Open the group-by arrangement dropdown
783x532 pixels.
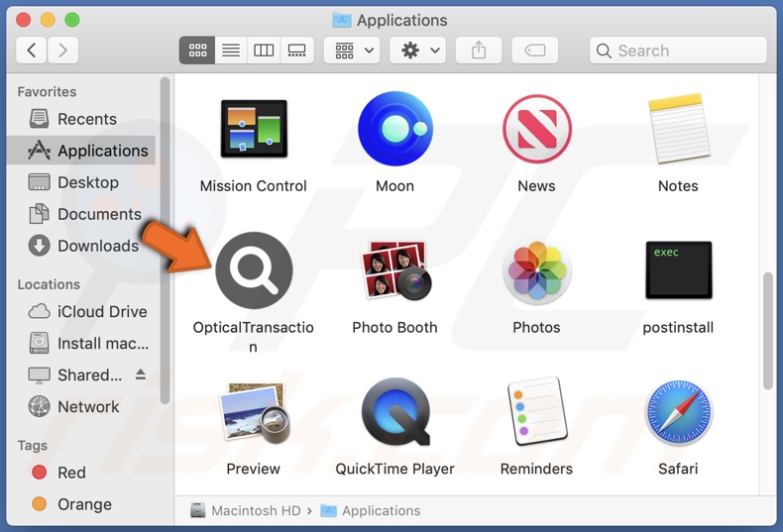pyautogui.click(x=352, y=51)
